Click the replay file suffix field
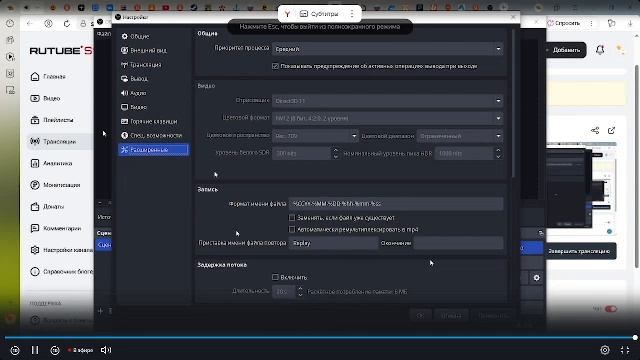Viewport: 640px width, 360px height. coord(458,243)
